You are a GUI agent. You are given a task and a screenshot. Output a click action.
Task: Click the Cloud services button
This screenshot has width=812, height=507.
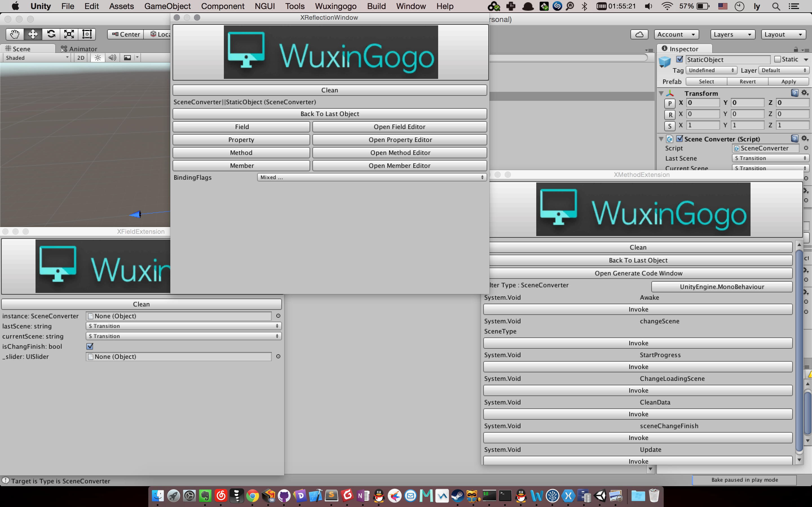[x=639, y=34]
